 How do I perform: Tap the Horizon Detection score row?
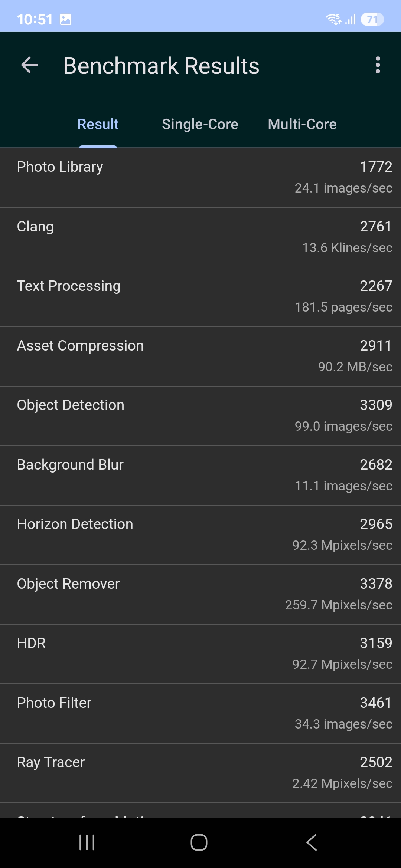(x=200, y=535)
